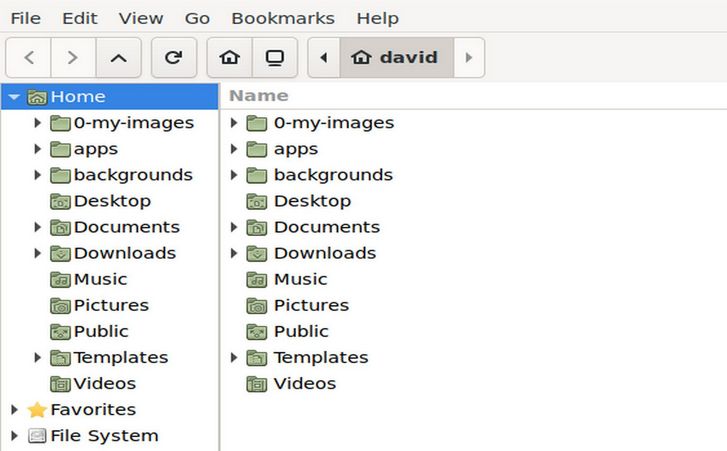
Task: Sort by the Name column header
Action: point(259,96)
